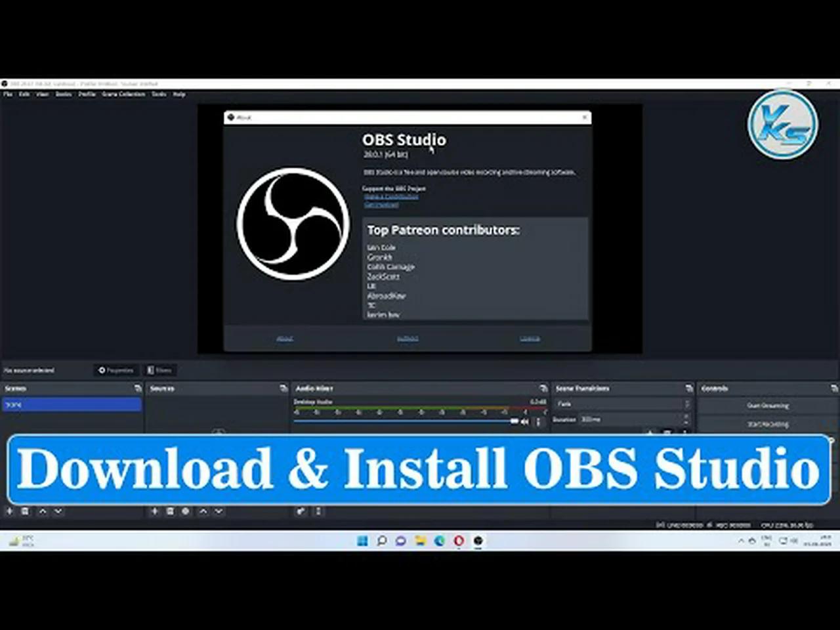Add a source via the plus icon
The height and width of the screenshot is (630, 840).
pos(154,511)
